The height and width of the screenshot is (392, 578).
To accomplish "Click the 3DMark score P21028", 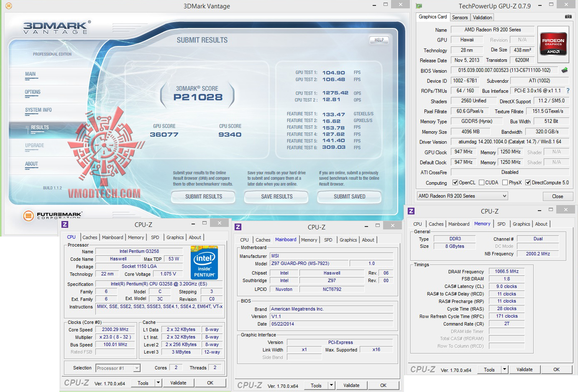I will point(198,97).
